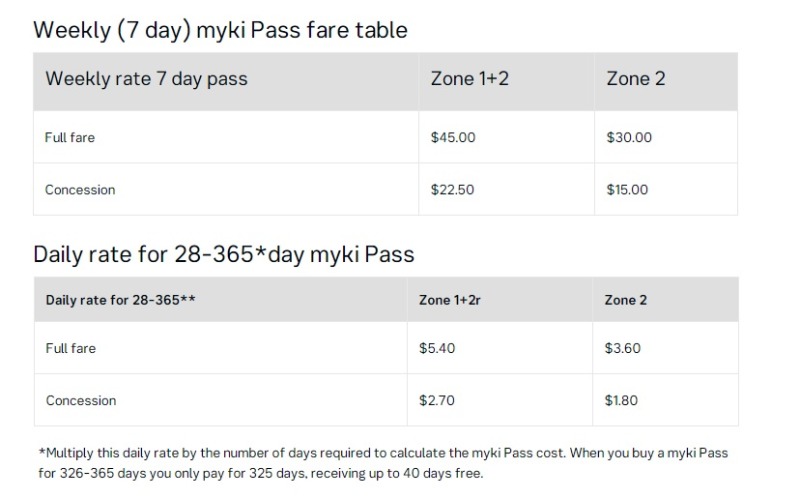Click the $15.00 concession price
Image resolution: width=800 pixels, height=498 pixels.
[627, 189]
